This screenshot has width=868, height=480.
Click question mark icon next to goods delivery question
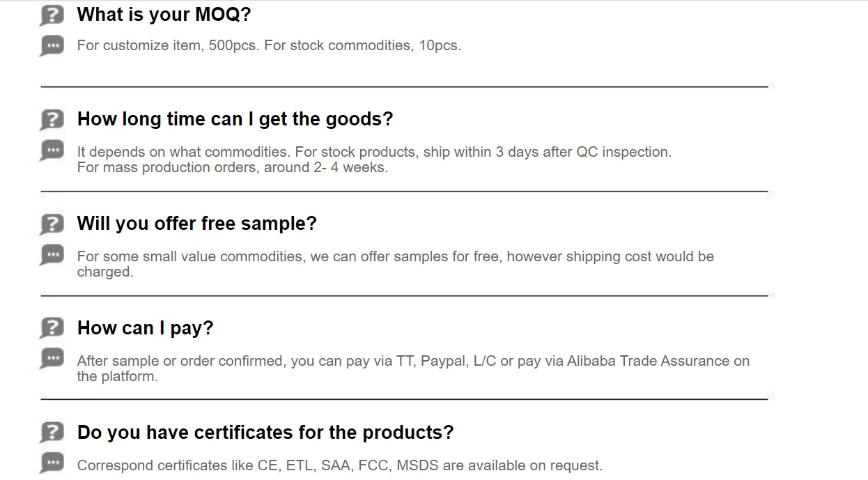tap(52, 120)
